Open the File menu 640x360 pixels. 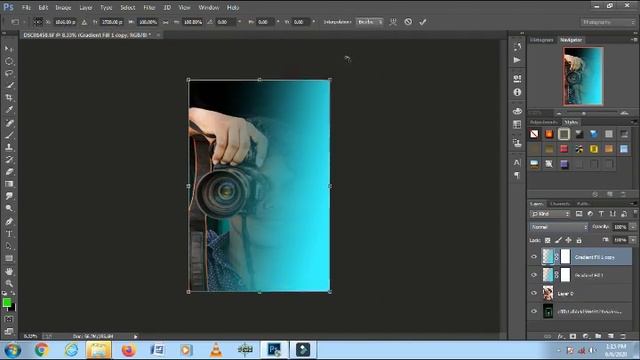(x=27, y=7)
